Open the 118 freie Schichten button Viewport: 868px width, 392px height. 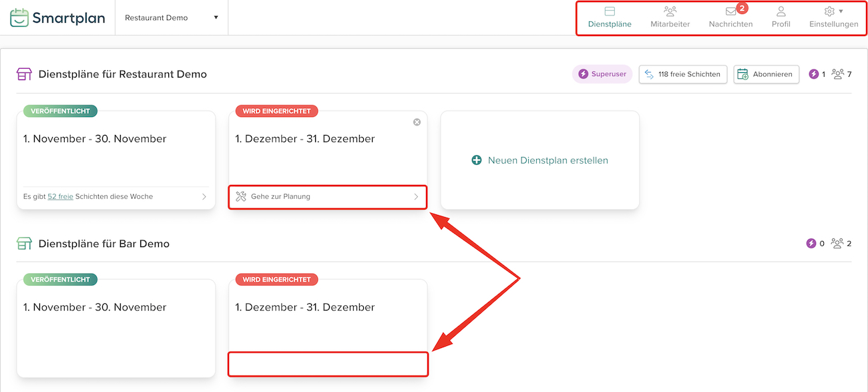682,74
